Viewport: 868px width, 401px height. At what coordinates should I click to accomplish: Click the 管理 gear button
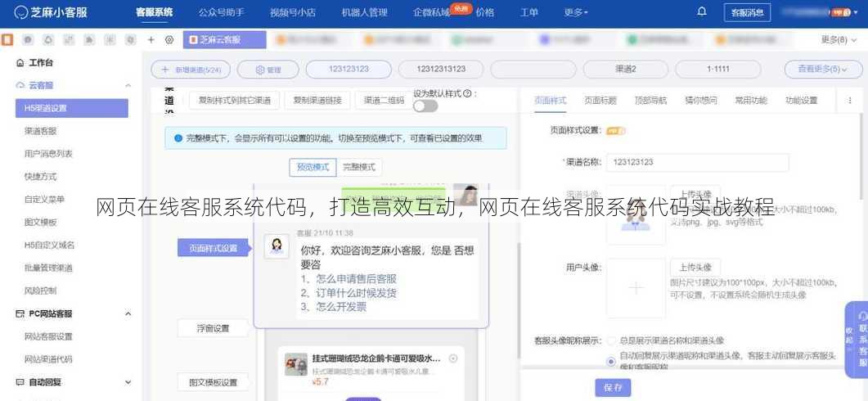tap(268, 70)
